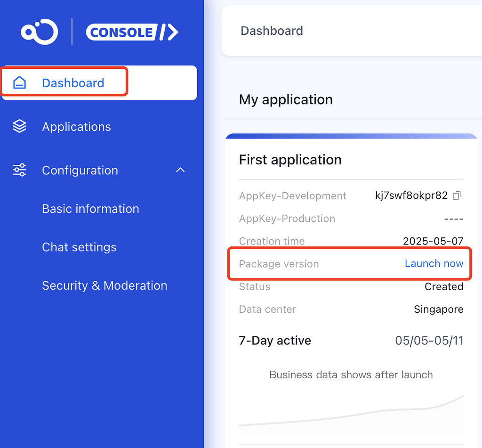This screenshot has width=482, height=448.
Task: Navigate to Security & Moderation
Action: 104,285
